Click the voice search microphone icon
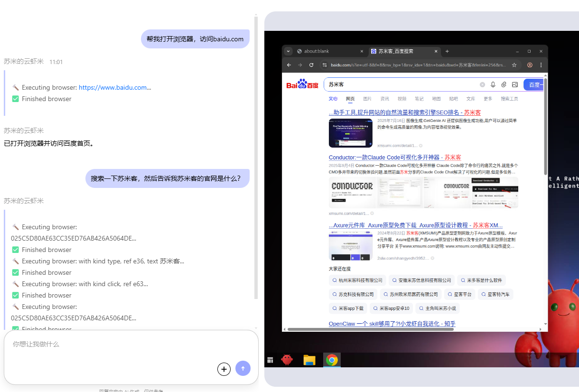This screenshot has width=579, height=392. (x=493, y=84)
